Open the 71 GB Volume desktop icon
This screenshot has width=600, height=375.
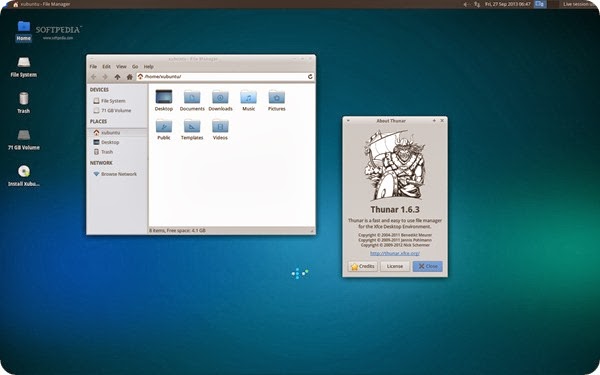pyautogui.click(x=23, y=139)
